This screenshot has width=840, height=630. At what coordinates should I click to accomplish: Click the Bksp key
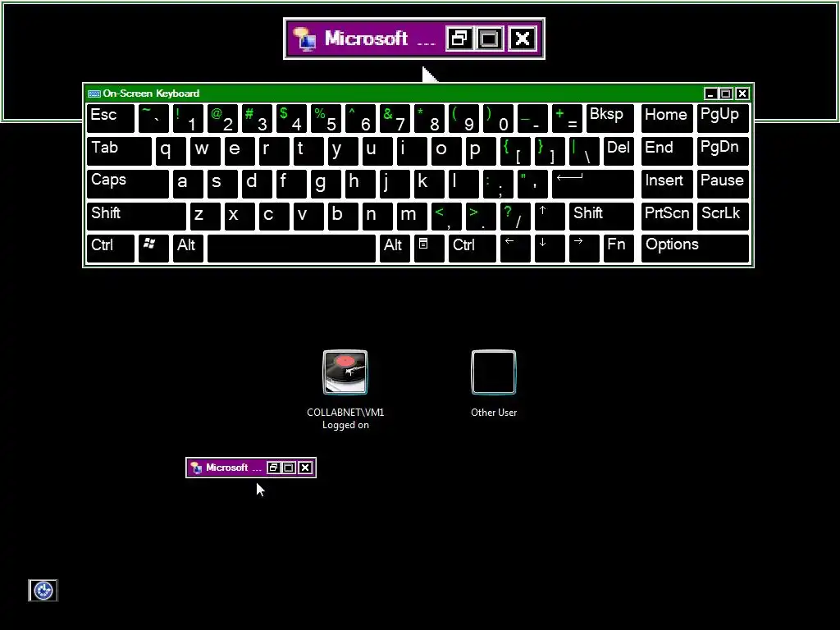click(610, 118)
